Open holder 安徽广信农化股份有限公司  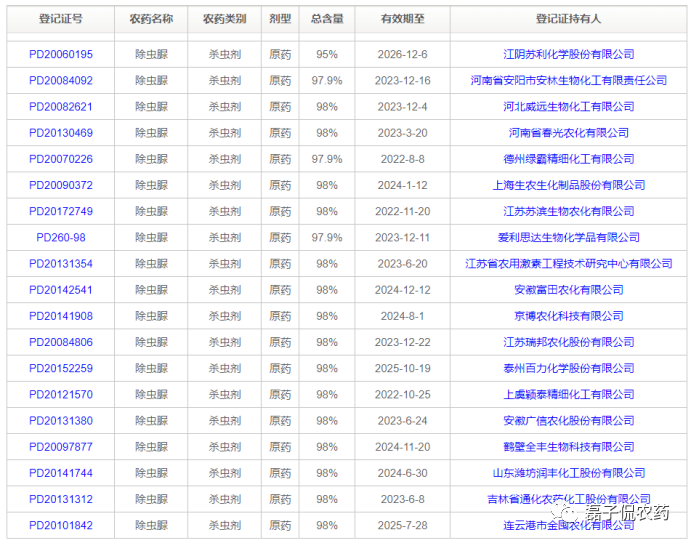click(x=568, y=421)
